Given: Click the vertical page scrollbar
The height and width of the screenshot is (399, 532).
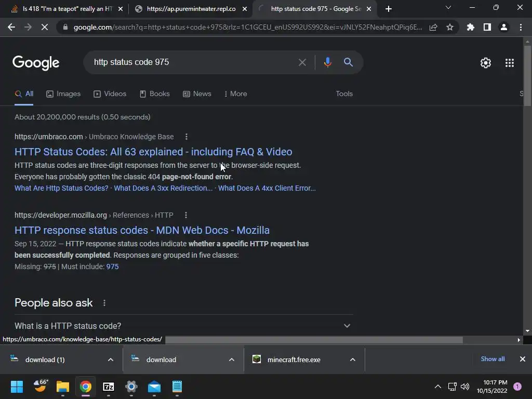Looking at the screenshot, I should (527, 75).
